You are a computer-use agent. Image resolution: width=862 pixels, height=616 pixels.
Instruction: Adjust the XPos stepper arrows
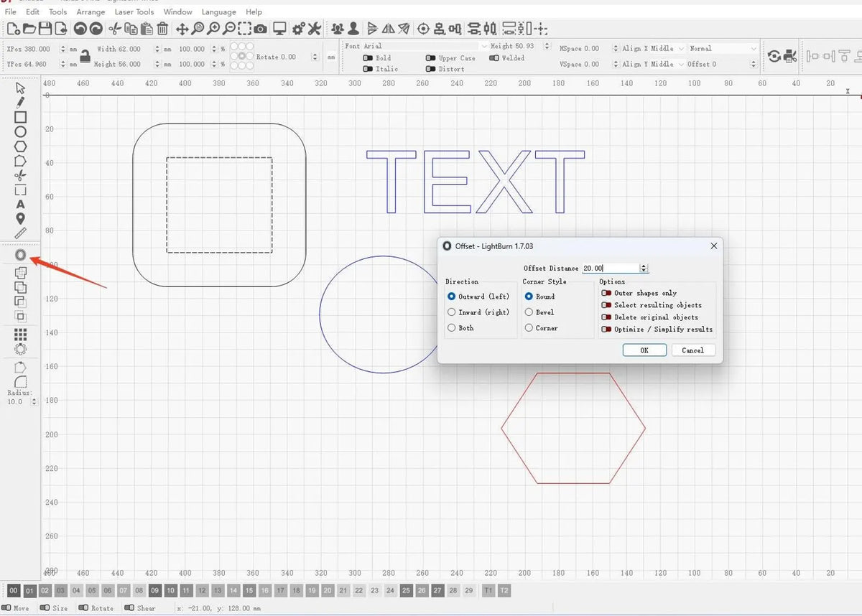point(63,49)
